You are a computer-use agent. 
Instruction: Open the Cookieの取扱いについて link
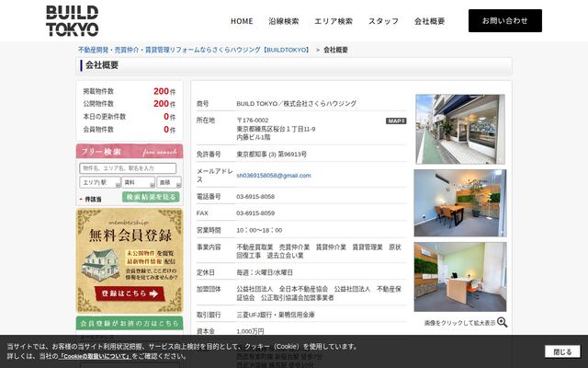(95, 356)
